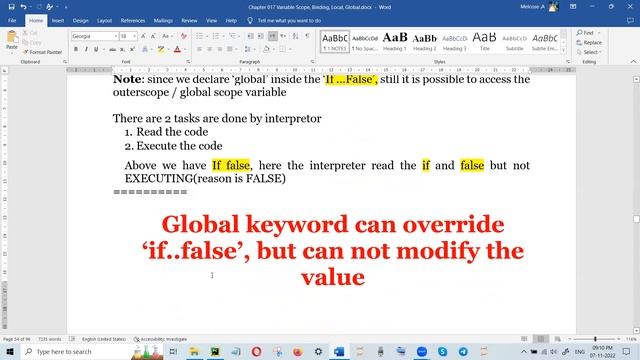Switch to Web Layout view in status bar

click(x=558, y=339)
